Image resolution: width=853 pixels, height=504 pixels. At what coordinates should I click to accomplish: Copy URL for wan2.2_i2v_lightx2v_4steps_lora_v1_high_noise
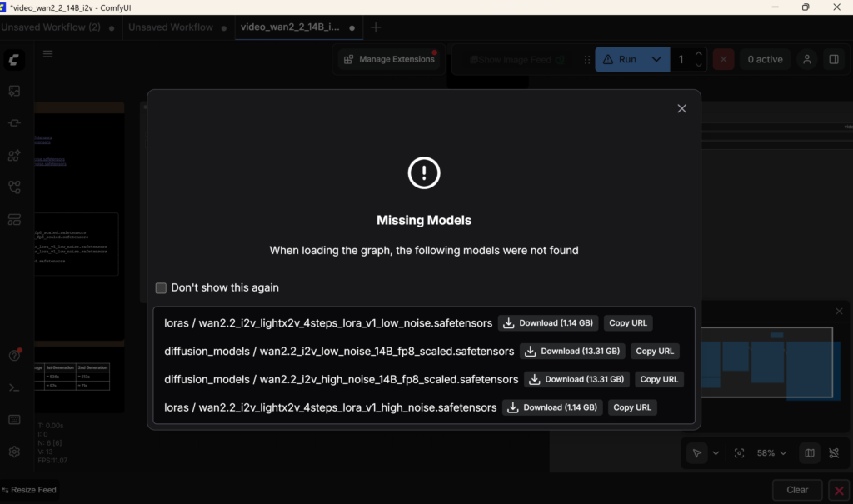[x=632, y=407]
